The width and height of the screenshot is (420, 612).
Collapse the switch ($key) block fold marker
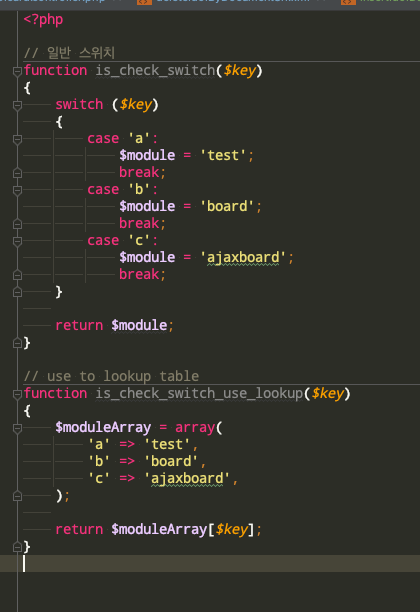17,105
